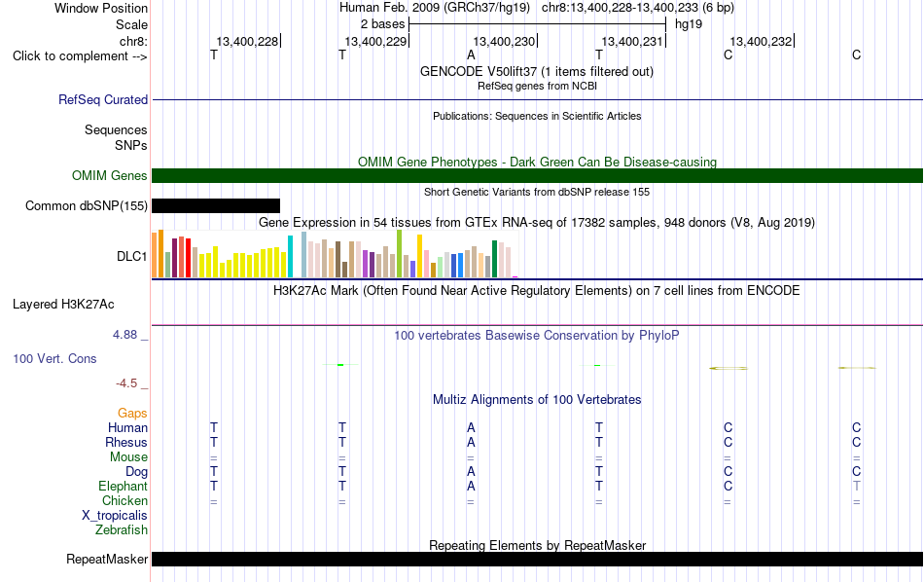Click the black RepeatMasker track bar
This screenshot has height=582, width=924.
click(x=537, y=559)
